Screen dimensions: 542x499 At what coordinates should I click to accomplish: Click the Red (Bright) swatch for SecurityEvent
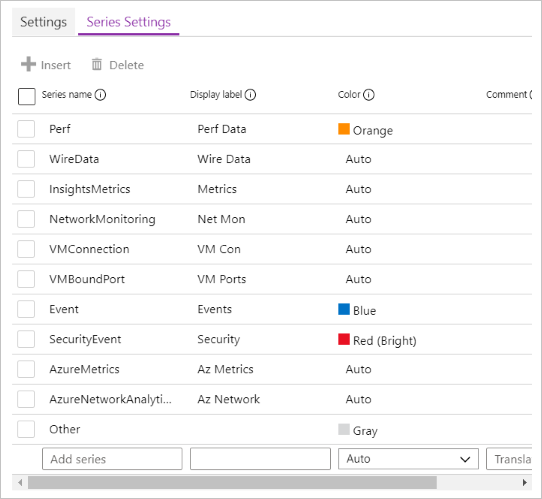click(x=344, y=339)
